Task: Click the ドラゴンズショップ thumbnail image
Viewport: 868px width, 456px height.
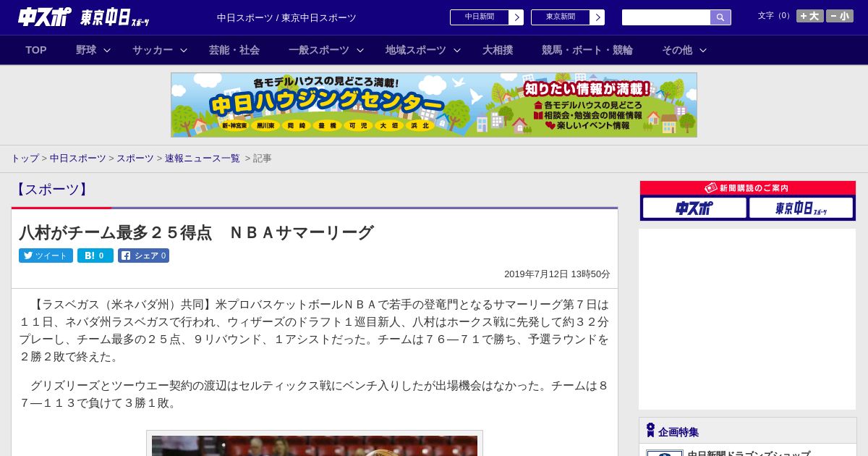Action: pyautogui.click(x=665, y=453)
